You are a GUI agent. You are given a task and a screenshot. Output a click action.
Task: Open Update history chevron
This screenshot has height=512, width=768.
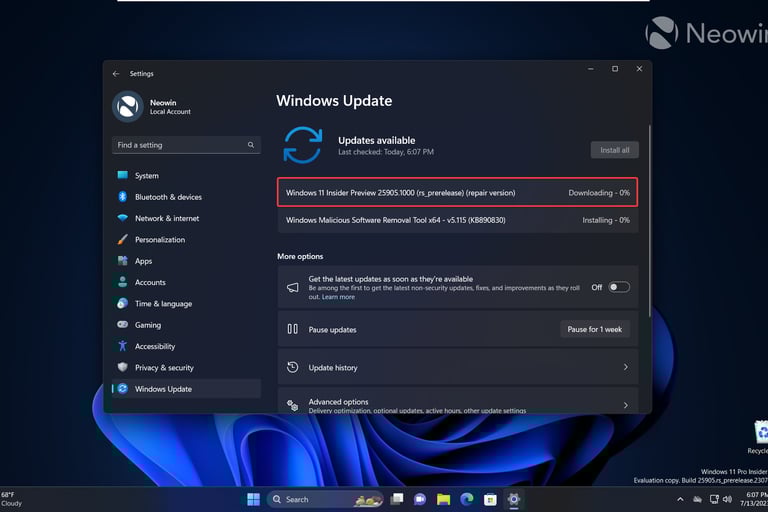click(x=625, y=367)
